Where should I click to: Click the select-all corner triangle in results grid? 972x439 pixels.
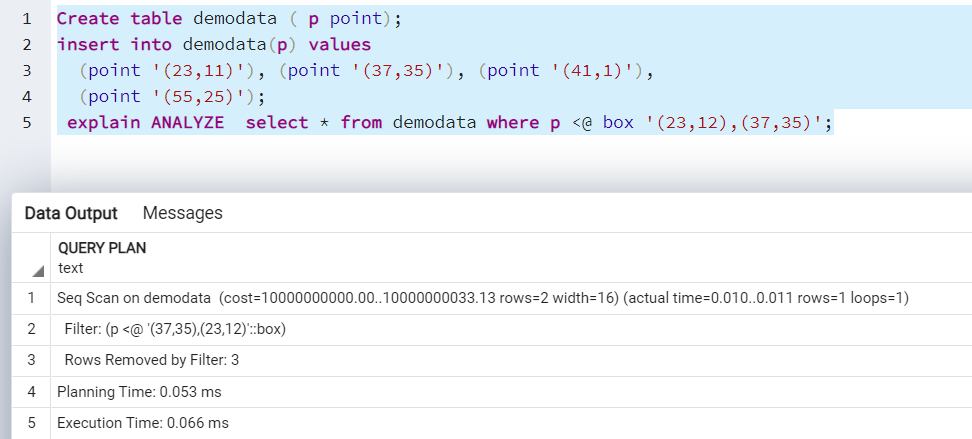point(38,271)
